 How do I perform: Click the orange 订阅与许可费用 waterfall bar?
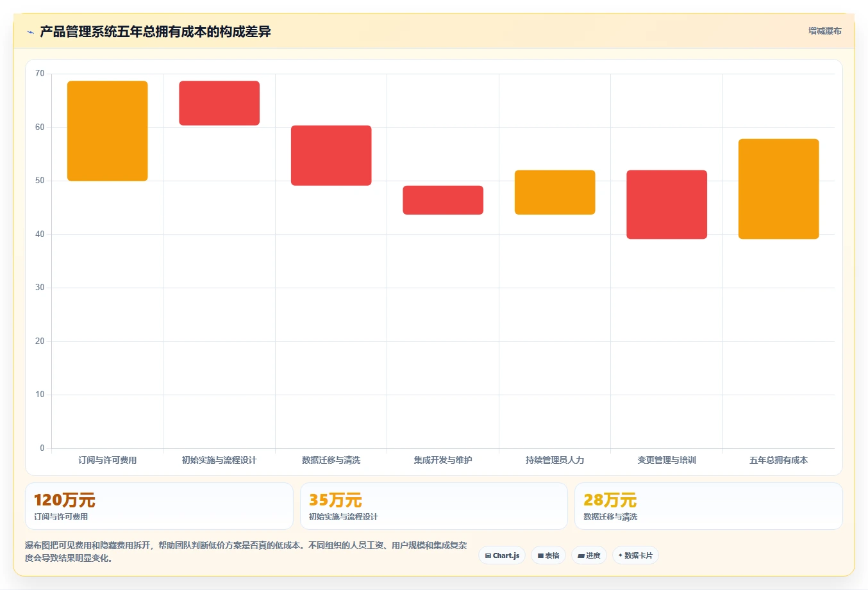tap(108, 131)
